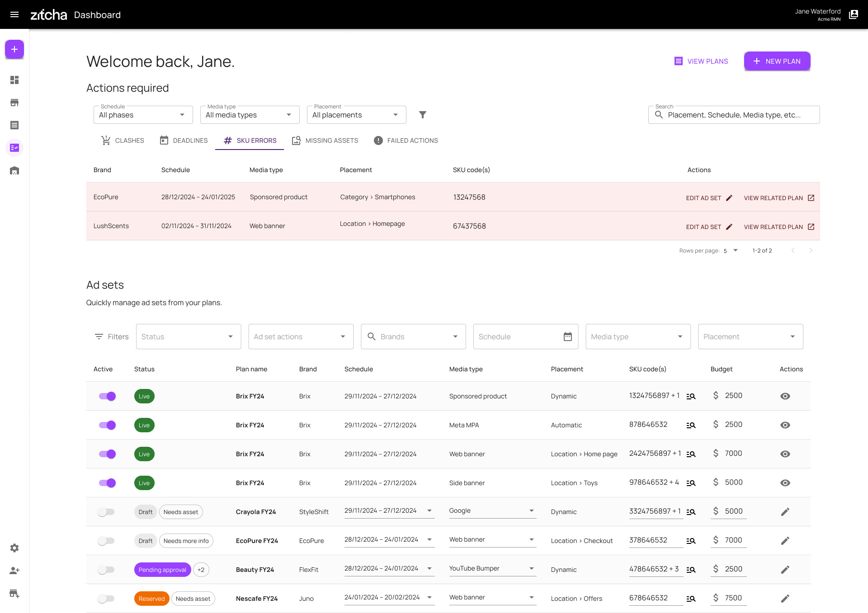Screen dimensions: 868x613
Task: Click the Reserved status chip
Action: click(151, 599)
